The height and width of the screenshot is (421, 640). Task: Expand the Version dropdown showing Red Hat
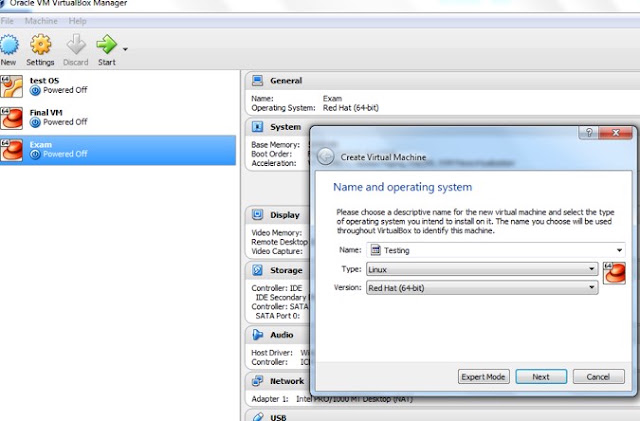point(482,287)
